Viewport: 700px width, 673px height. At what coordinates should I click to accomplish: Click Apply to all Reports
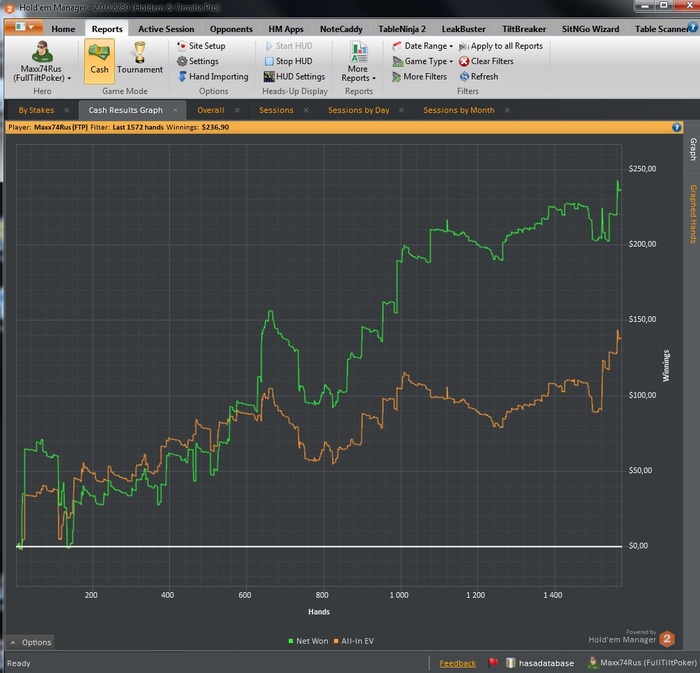coord(501,46)
